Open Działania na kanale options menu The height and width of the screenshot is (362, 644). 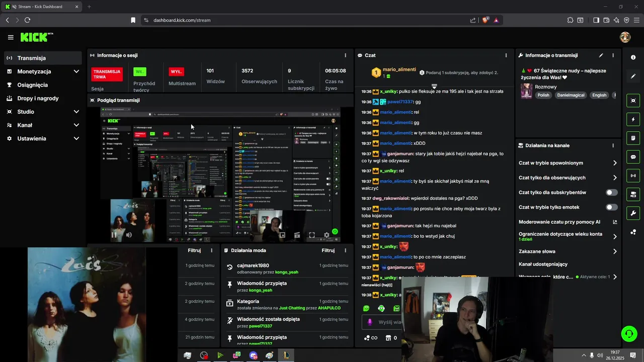pos(613,145)
